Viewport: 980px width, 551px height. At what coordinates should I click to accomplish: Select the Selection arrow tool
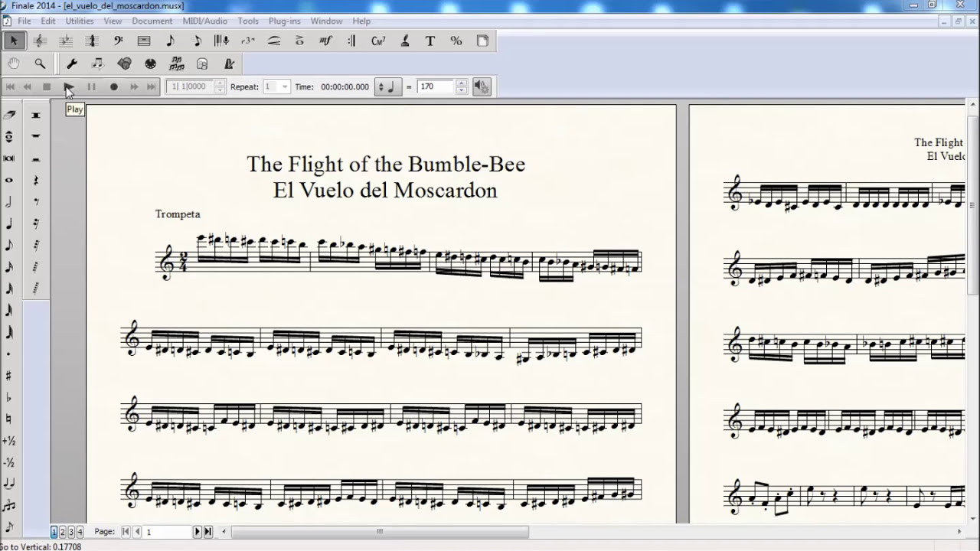(14, 41)
